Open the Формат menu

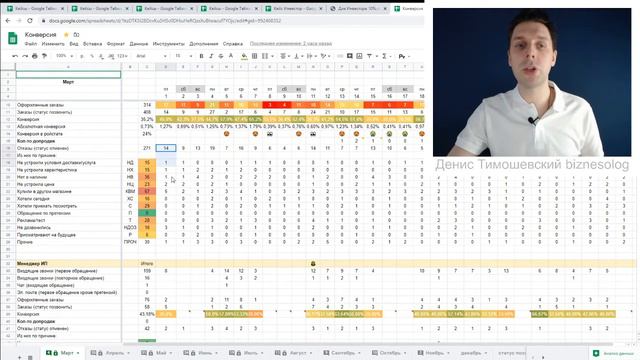[116, 44]
